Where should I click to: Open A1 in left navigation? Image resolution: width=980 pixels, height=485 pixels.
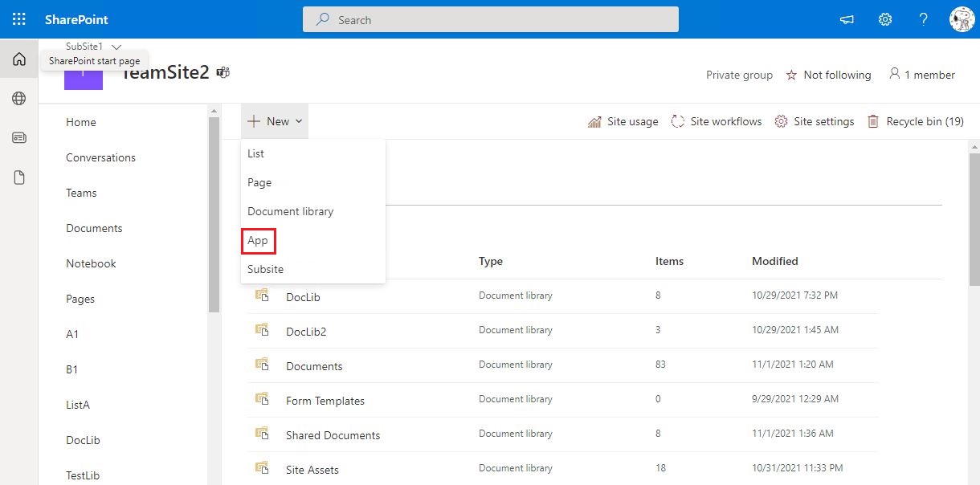click(x=72, y=334)
